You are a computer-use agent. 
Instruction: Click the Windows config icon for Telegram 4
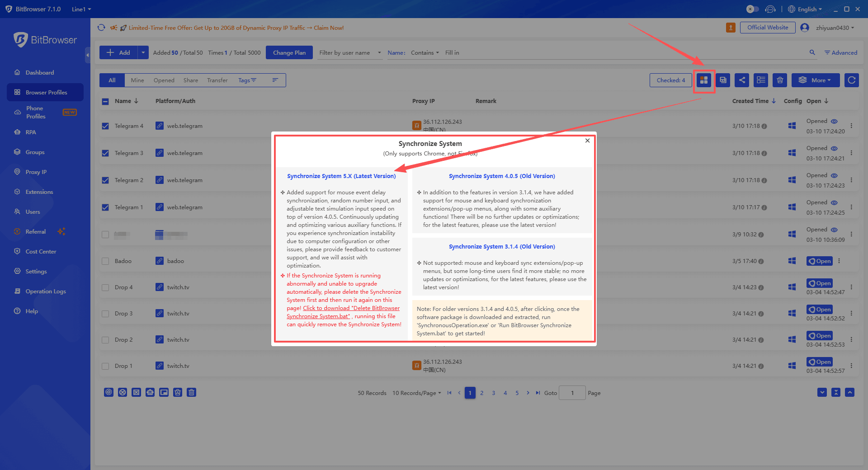792,126
